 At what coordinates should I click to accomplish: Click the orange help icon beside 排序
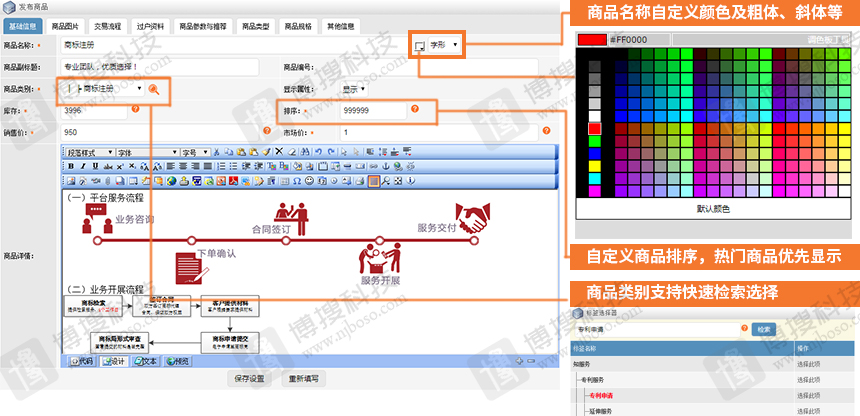[414, 109]
